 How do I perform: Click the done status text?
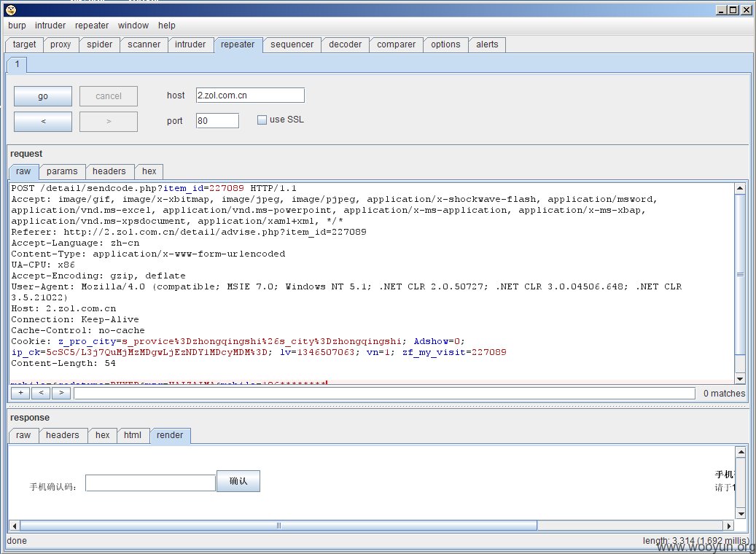pyautogui.click(x=17, y=540)
